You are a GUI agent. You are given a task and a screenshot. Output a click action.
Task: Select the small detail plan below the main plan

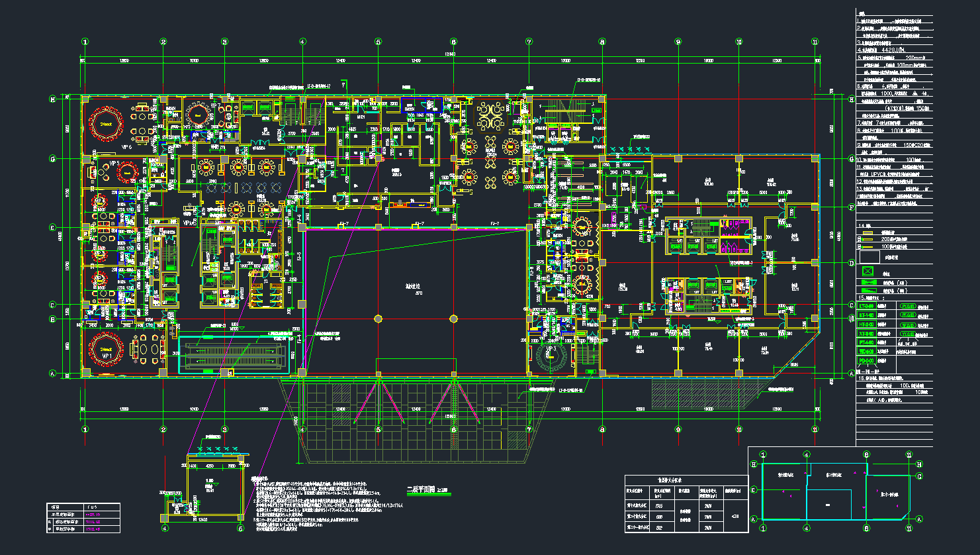point(204,488)
